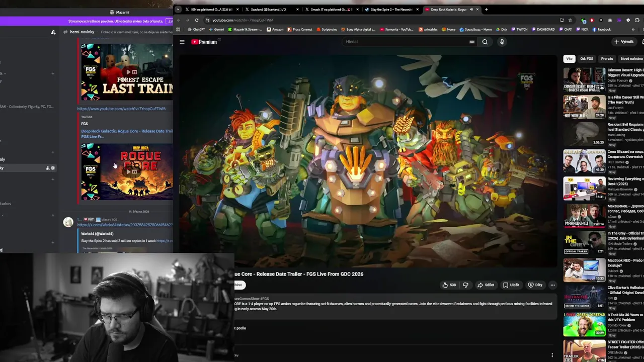Select the Vše filter chip
This screenshot has width=644, height=362.
pos(569,59)
